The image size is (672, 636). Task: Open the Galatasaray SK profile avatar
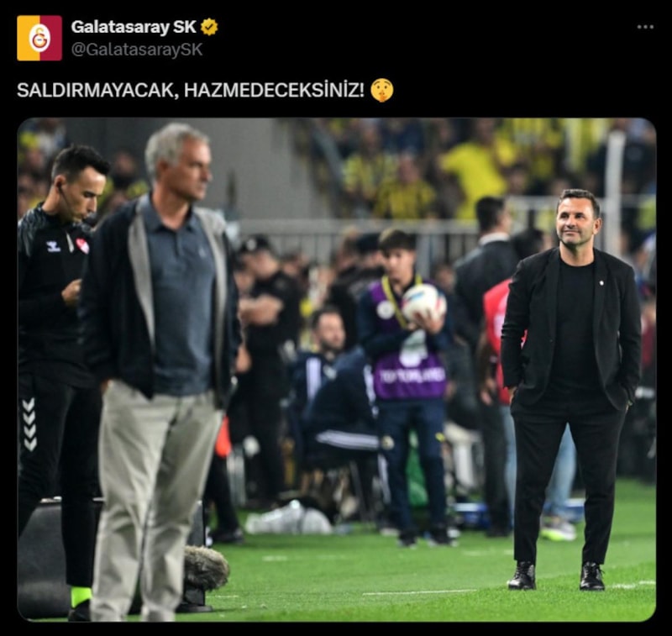pyautogui.click(x=39, y=38)
